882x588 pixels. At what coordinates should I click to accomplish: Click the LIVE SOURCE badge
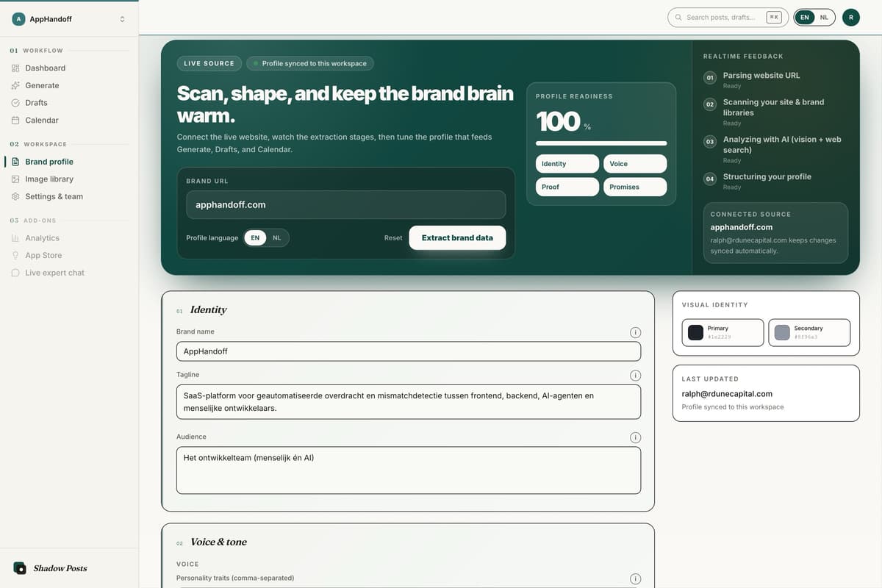(209, 63)
